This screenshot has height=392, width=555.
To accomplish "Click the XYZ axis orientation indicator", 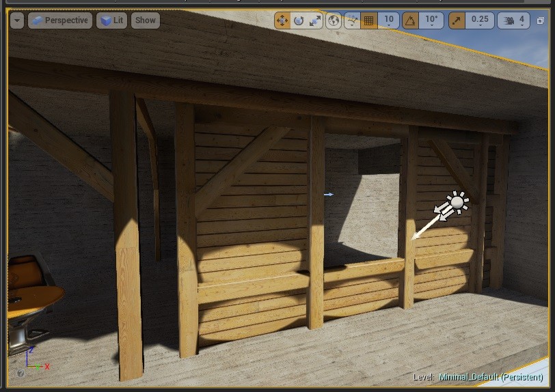I will [x=36, y=359].
